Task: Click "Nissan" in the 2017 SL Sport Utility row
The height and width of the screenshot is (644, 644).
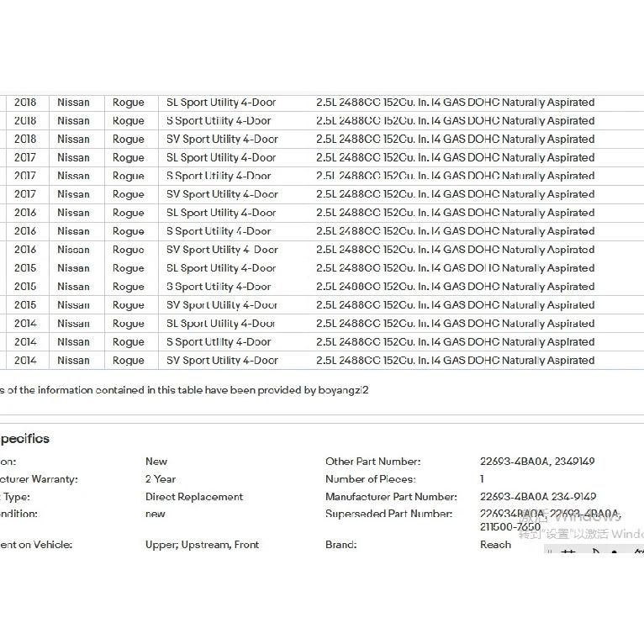Action: coord(73,158)
